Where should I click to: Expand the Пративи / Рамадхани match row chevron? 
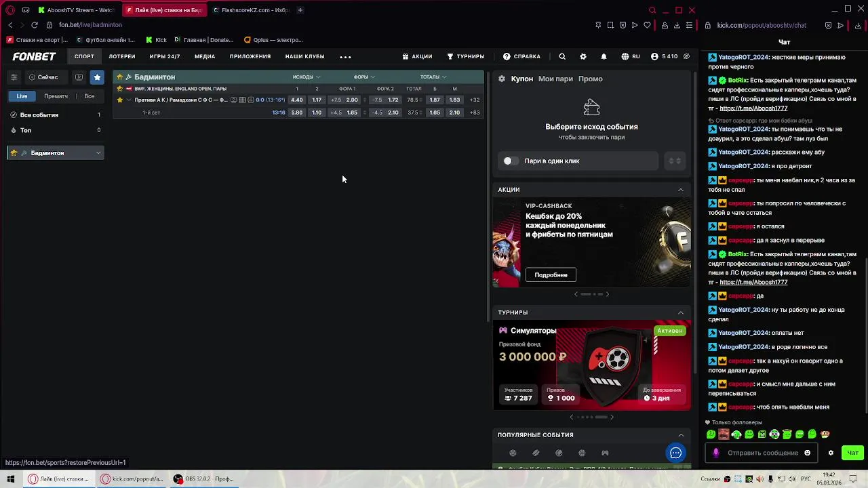point(129,100)
